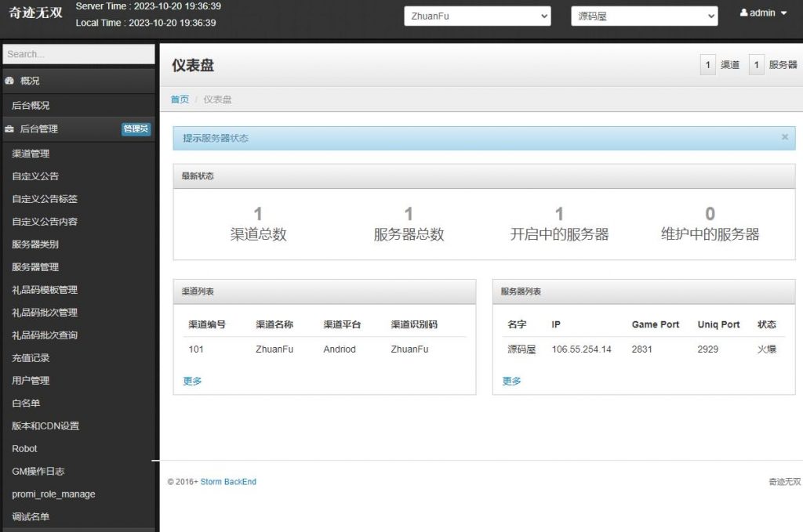Open the ZhuanFu channel dropdown
The height and width of the screenshot is (532, 803).
coord(477,15)
